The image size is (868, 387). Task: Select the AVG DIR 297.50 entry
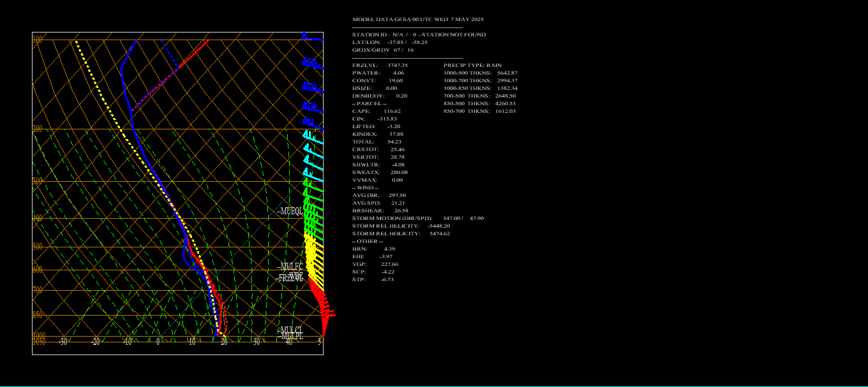379,195
